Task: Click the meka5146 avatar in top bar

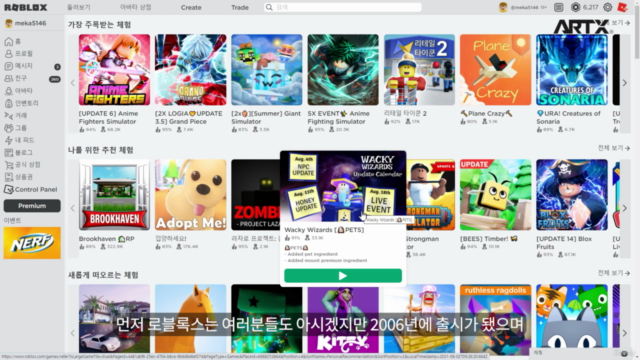Action: (x=503, y=7)
